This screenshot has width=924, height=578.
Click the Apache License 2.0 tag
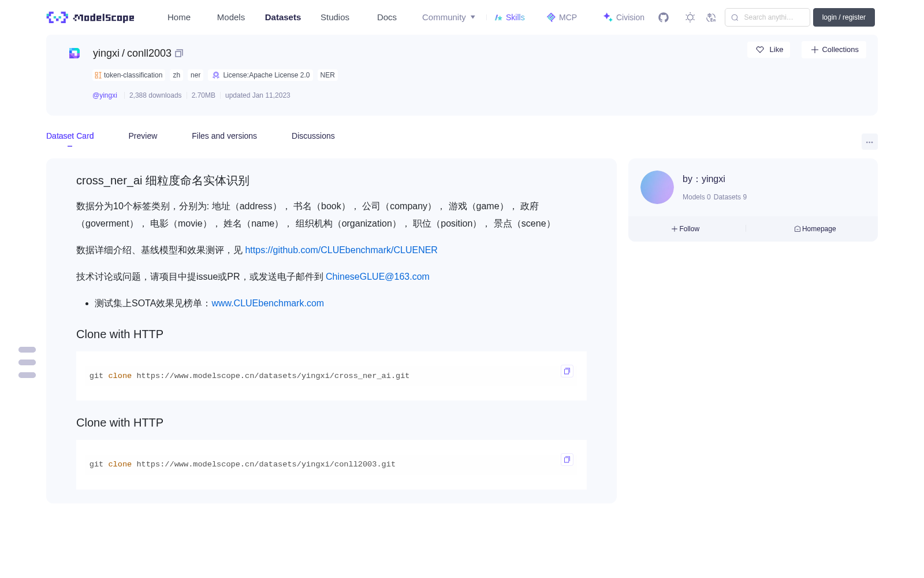click(261, 75)
